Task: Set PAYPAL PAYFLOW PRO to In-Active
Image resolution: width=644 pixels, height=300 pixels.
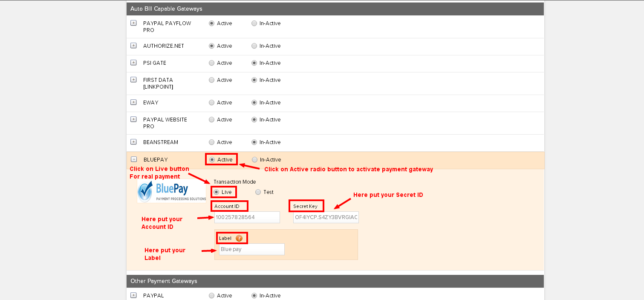Action: coord(254,23)
